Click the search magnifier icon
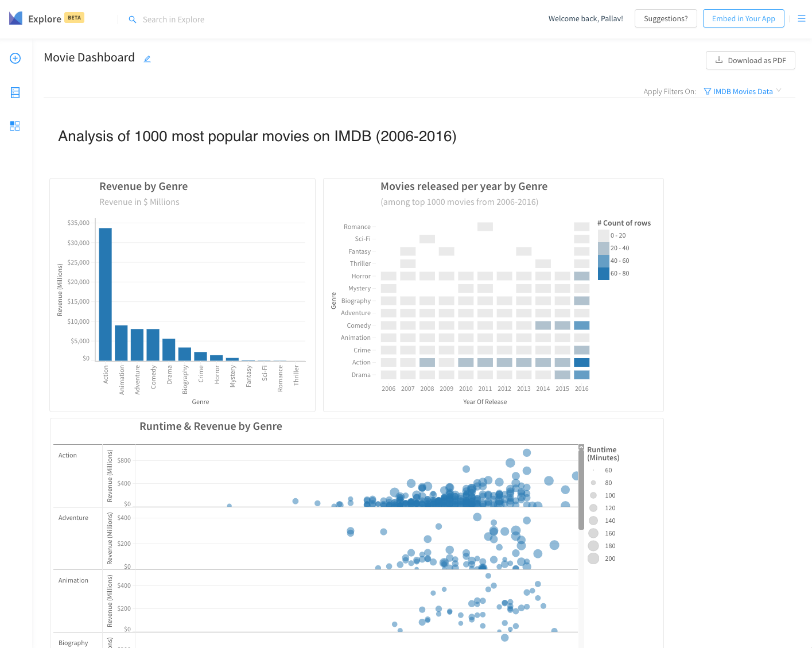This screenshot has width=812, height=648. click(133, 20)
